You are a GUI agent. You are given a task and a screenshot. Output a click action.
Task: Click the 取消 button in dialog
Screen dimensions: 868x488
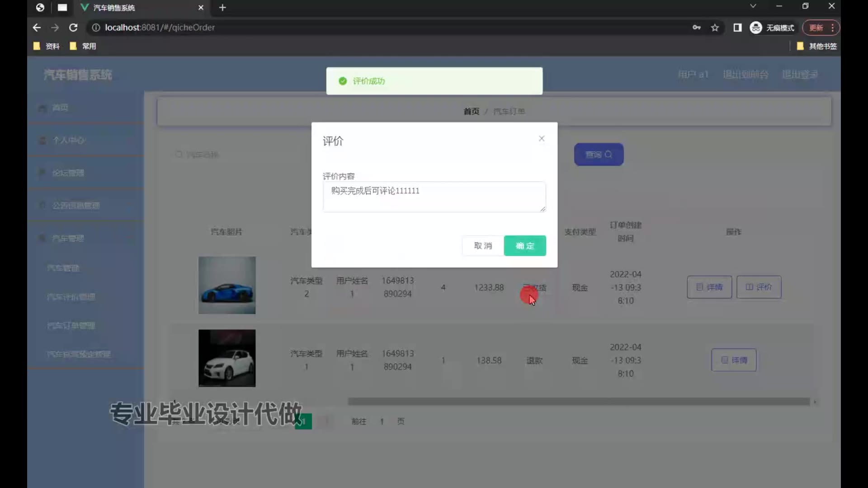pos(483,246)
